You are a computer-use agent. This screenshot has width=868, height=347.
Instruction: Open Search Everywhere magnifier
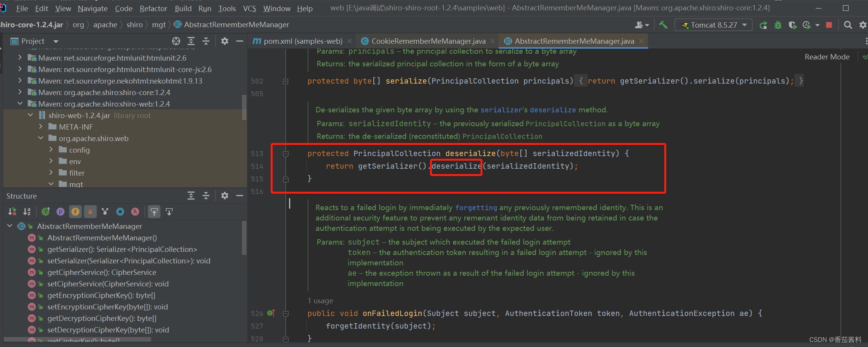(x=848, y=25)
